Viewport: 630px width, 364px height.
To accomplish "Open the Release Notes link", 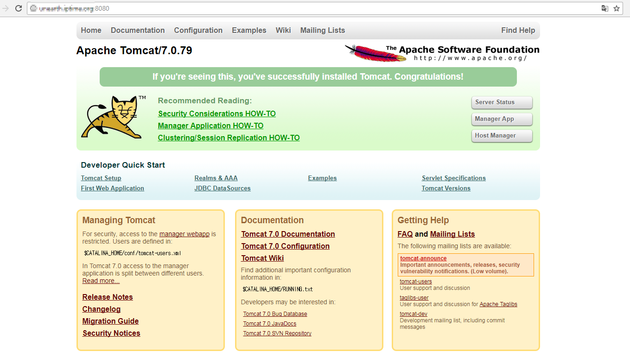I will pyautogui.click(x=108, y=297).
